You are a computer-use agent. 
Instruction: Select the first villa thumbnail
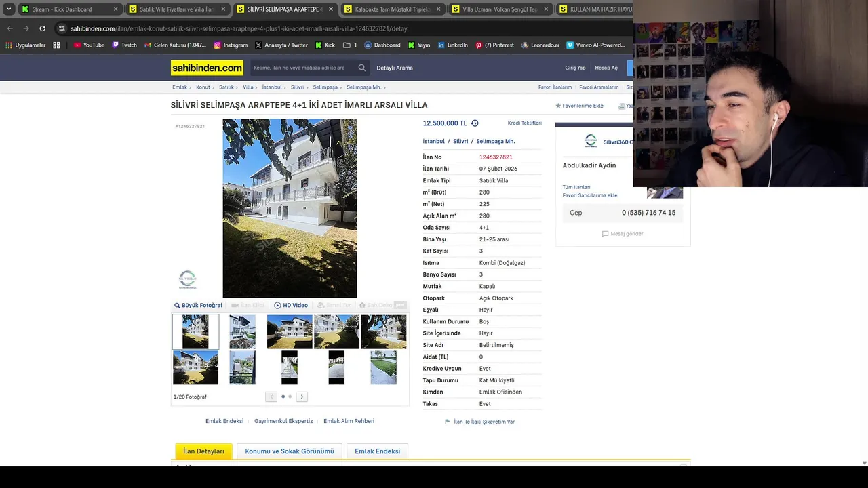195,332
